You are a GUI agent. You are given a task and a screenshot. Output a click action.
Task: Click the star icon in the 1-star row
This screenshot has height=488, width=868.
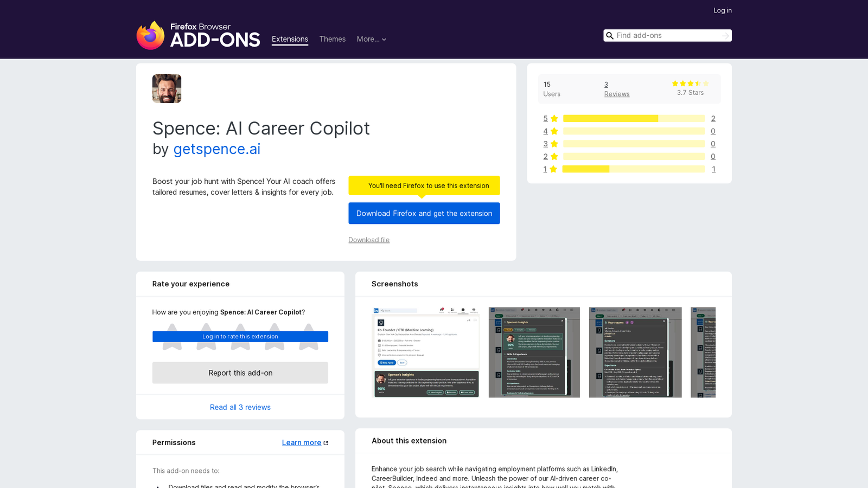(x=553, y=169)
